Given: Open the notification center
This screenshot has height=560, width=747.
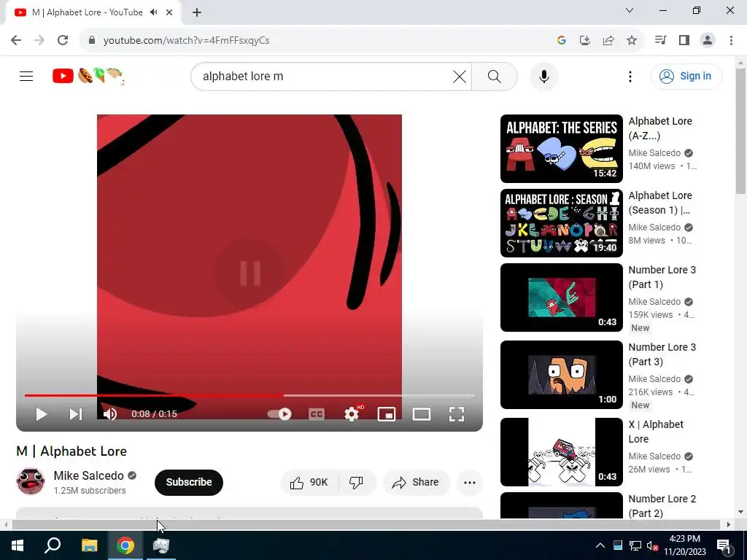Looking at the screenshot, I should point(724,545).
